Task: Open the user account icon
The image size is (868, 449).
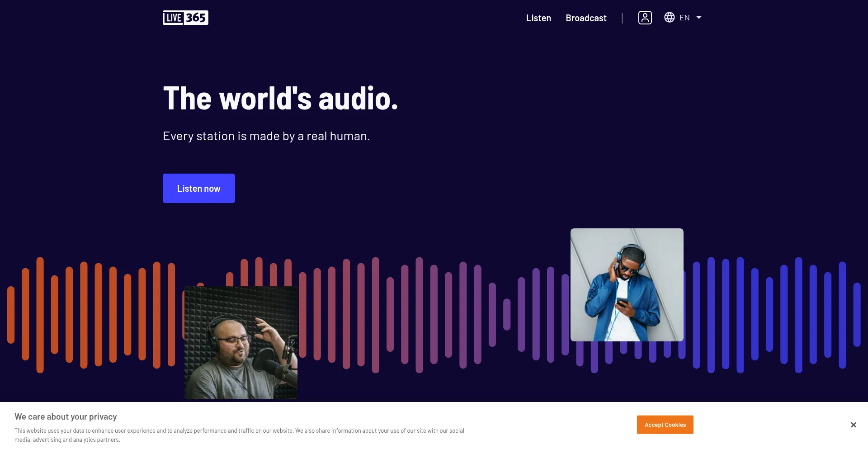Action: [645, 18]
